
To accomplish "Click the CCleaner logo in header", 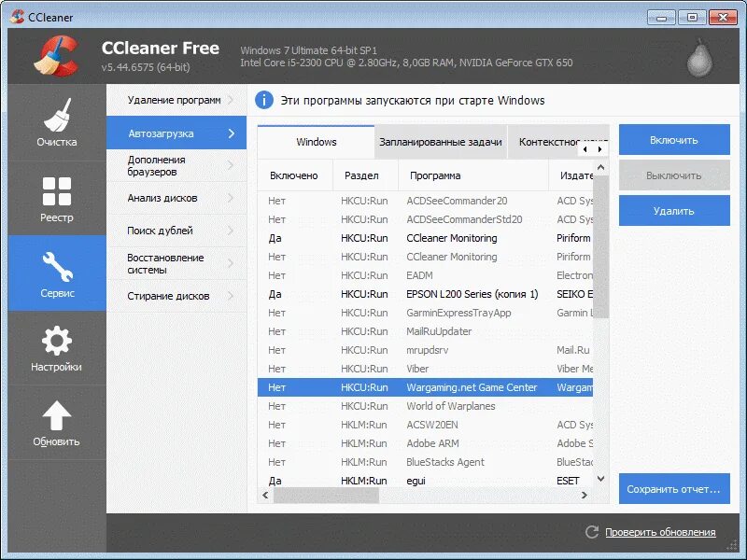I will click(x=56, y=56).
